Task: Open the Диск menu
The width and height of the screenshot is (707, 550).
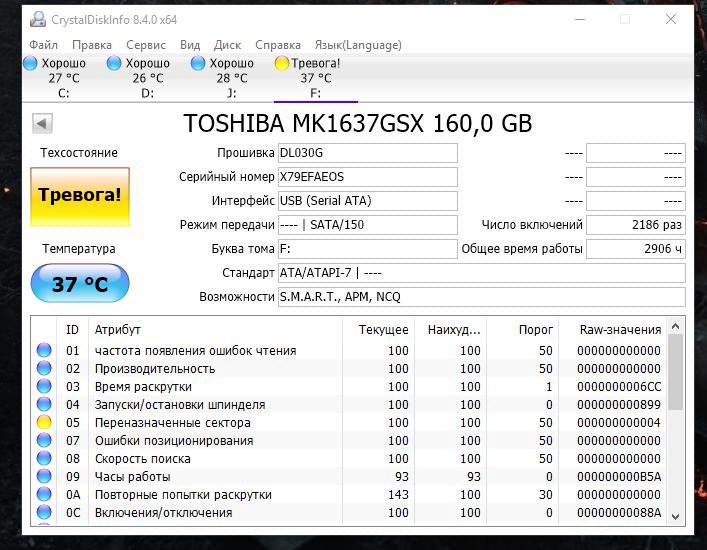Action: (227, 45)
